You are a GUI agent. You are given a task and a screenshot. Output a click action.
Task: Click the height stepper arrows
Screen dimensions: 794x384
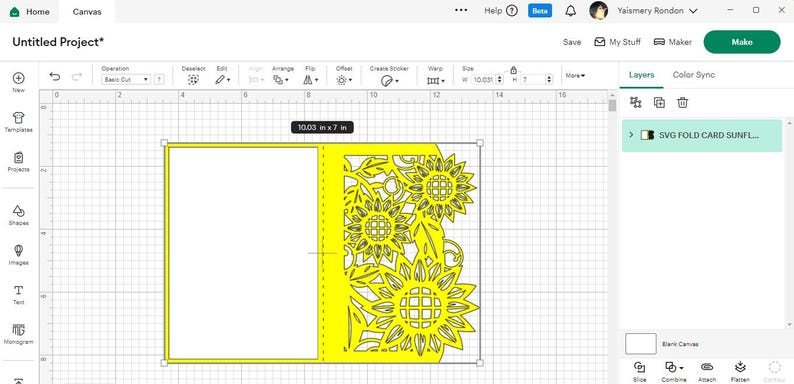(x=549, y=80)
